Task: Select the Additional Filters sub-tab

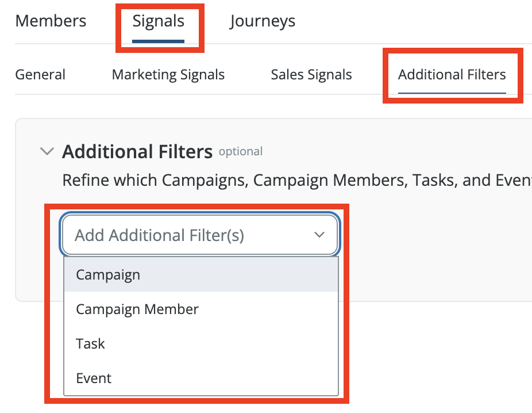Action: click(452, 75)
